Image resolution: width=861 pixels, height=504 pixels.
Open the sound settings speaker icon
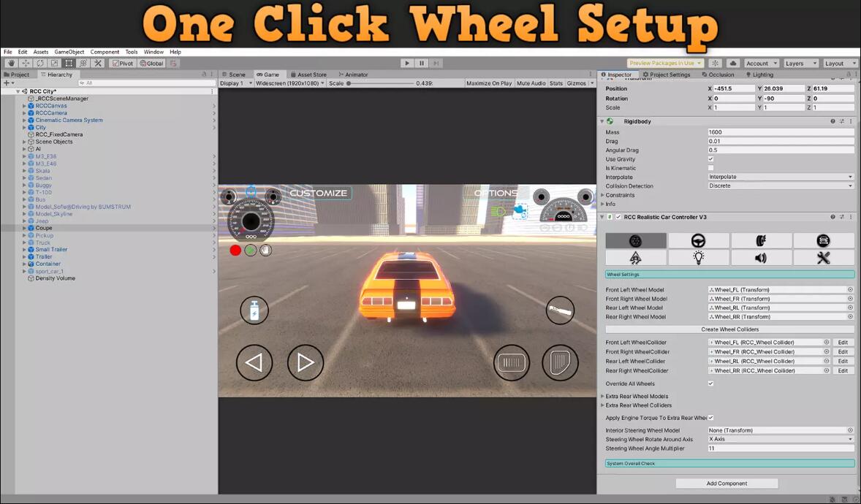click(761, 258)
